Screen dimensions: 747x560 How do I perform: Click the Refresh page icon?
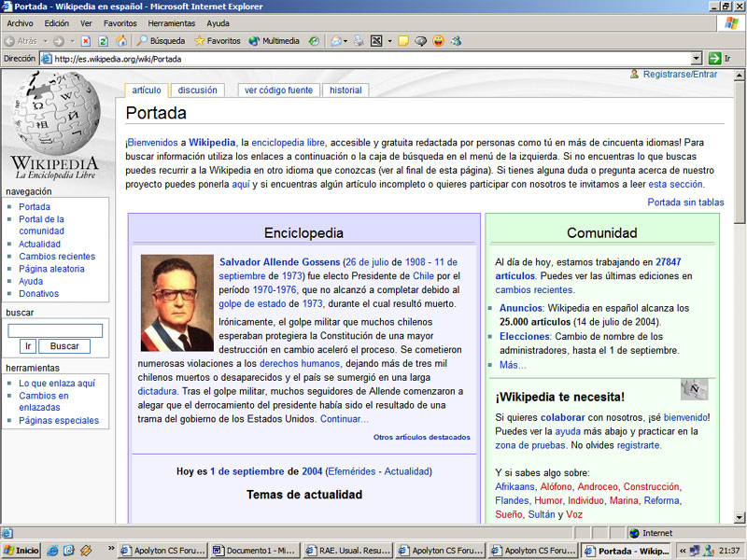pos(103,41)
